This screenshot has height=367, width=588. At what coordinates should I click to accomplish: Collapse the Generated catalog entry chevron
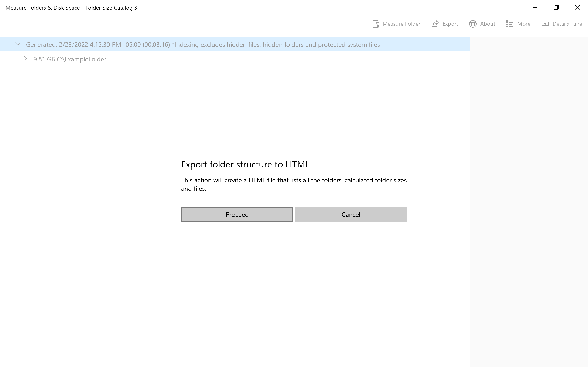[x=18, y=44]
